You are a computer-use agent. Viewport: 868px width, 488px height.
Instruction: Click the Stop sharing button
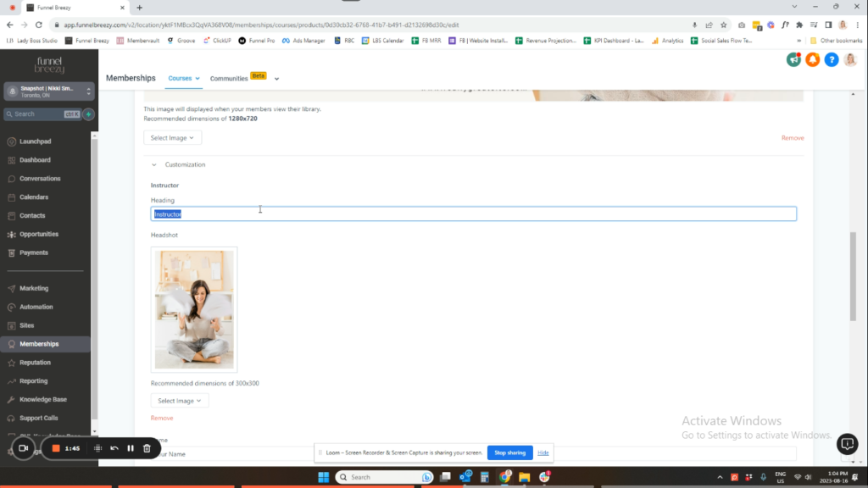click(509, 452)
